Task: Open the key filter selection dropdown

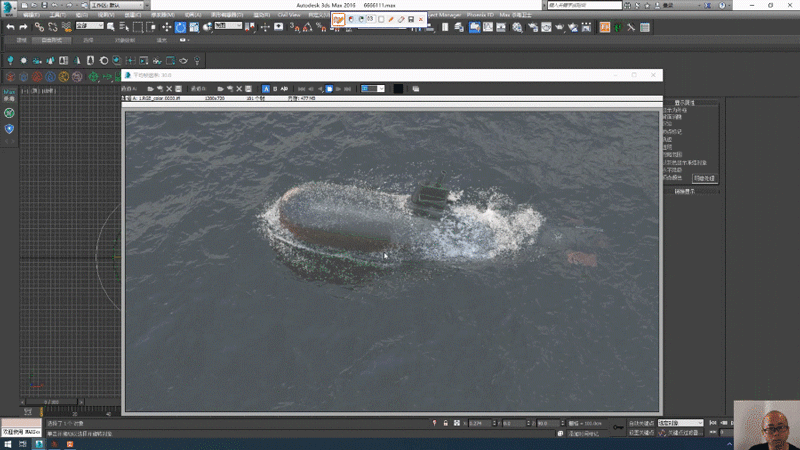Action: point(680,423)
